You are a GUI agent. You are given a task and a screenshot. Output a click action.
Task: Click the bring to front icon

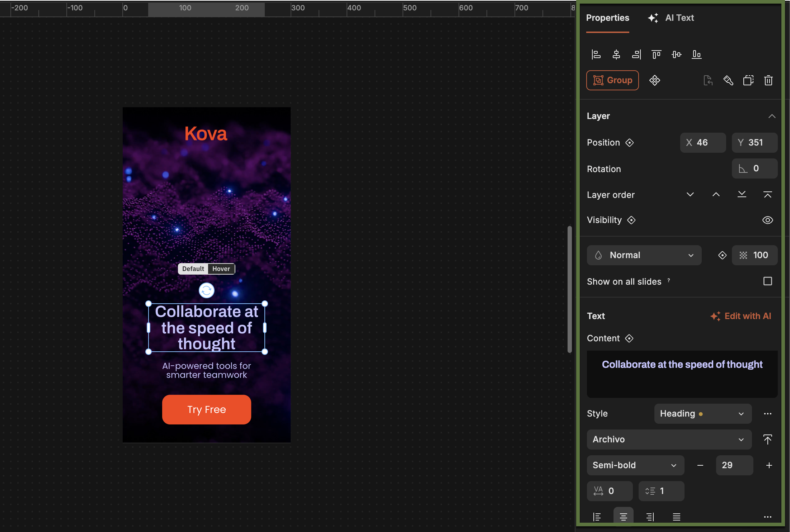(x=767, y=195)
